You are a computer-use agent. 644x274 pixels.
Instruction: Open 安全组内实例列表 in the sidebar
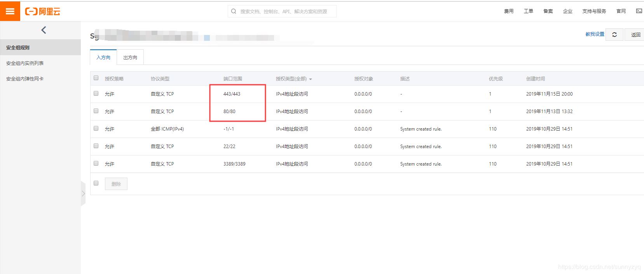[25, 63]
